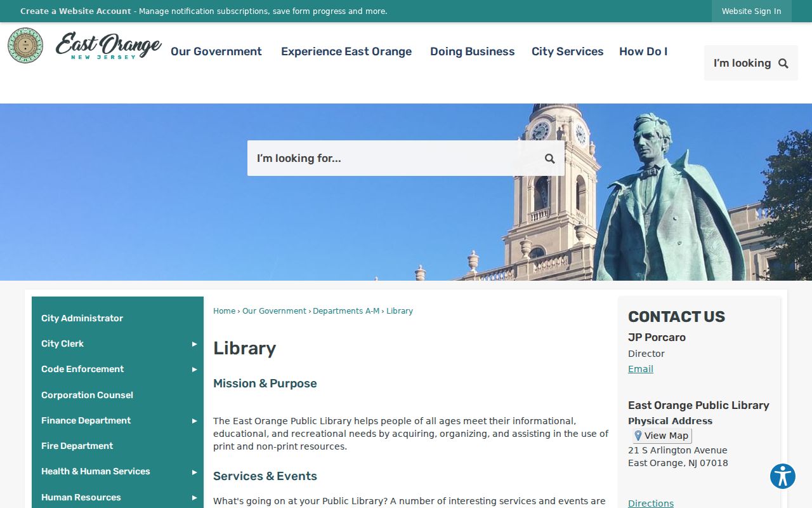
Task: Click Website Sign In button
Action: [x=752, y=11]
